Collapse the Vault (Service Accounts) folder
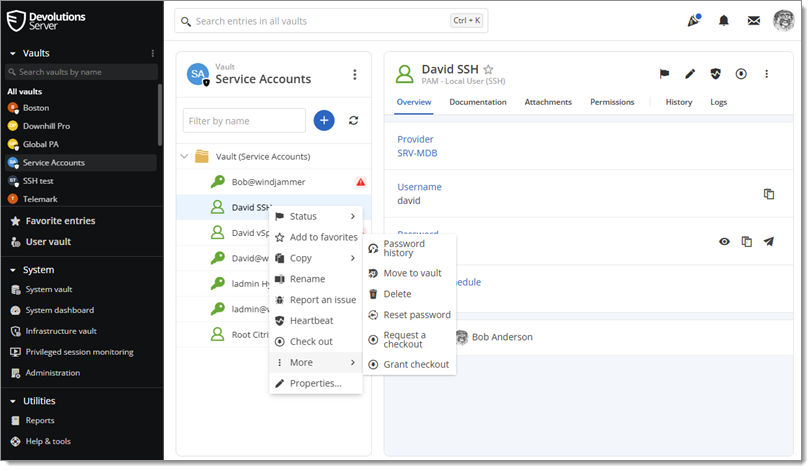812x471 pixels. point(184,156)
